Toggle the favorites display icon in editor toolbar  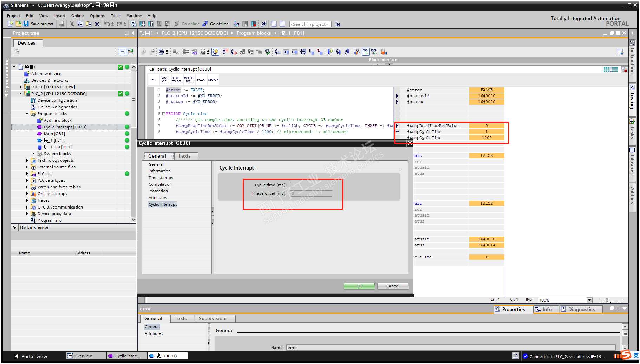(x=215, y=52)
